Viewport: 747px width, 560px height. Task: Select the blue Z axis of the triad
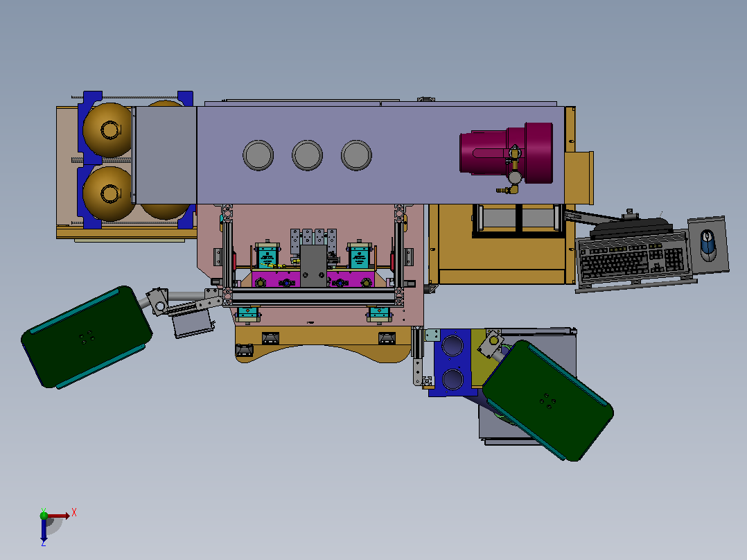pos(44,530)
